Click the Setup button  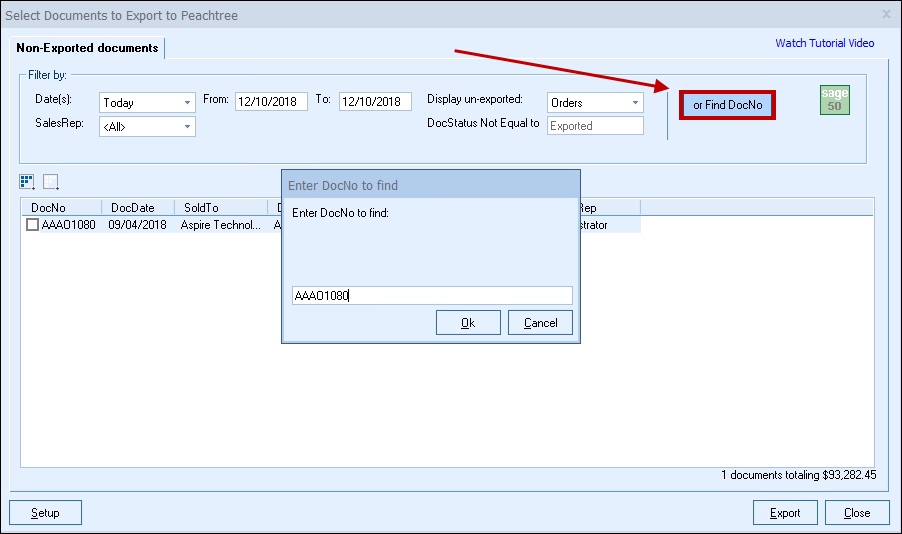coord(45,513)
